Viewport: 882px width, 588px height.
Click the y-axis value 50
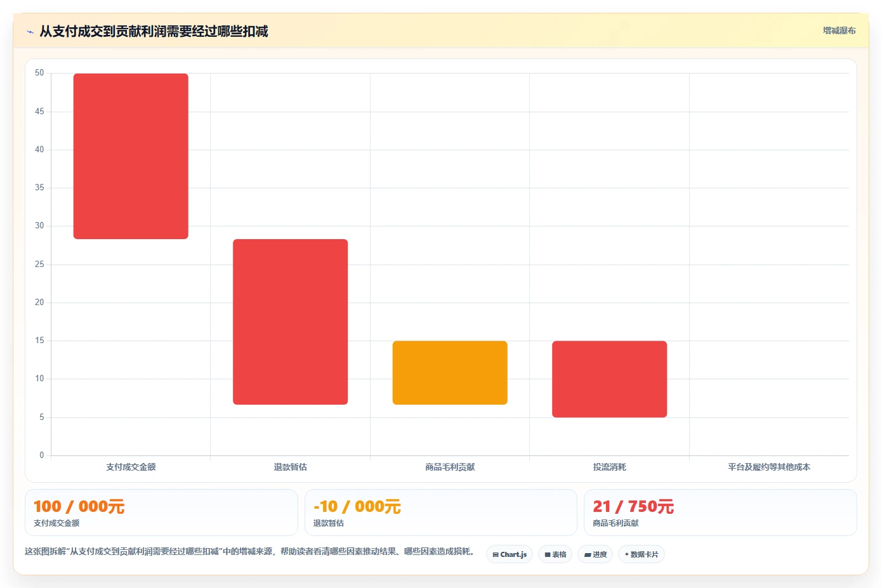[x=39, y=73]
